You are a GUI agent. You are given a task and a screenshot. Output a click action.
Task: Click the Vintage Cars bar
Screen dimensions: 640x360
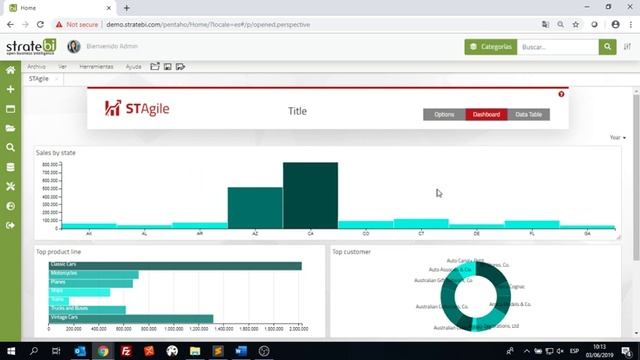click(131, 319)
